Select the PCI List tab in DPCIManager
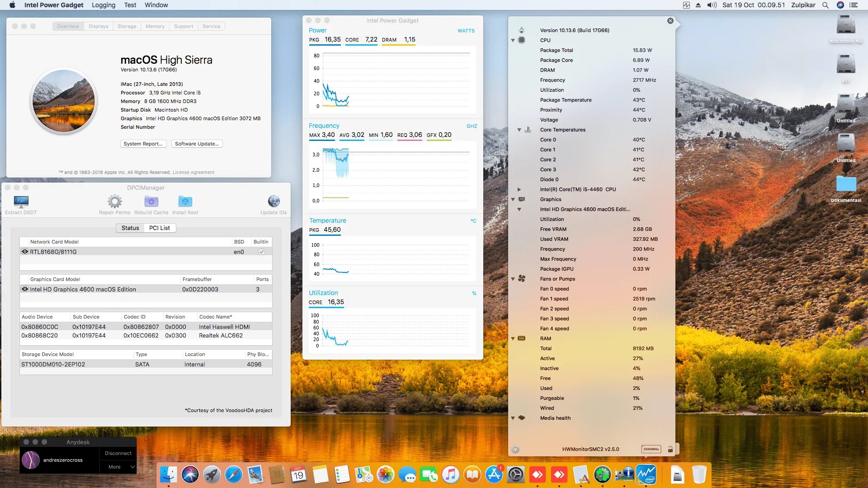 coord(159,228)
